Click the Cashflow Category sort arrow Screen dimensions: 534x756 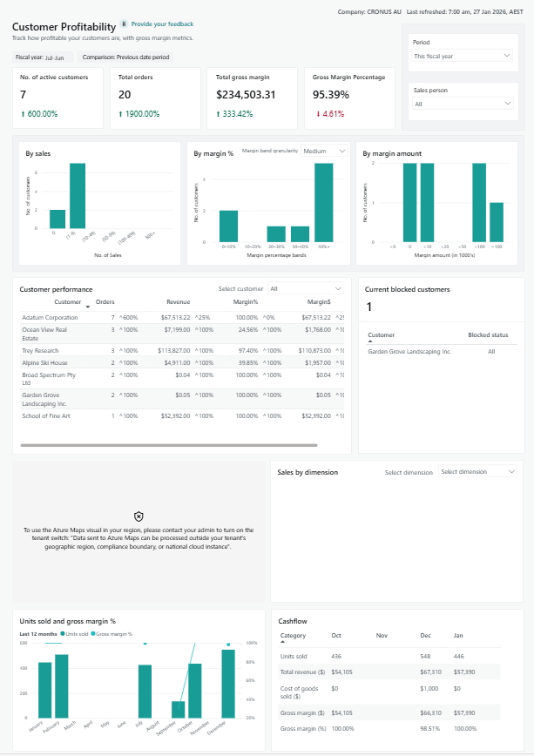coord(281,643)
